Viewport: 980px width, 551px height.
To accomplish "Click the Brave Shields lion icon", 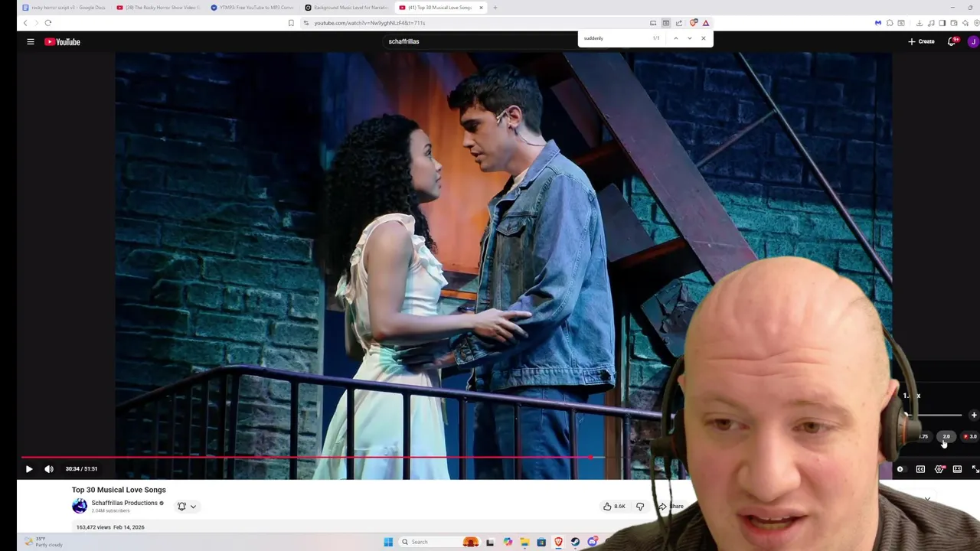I will point(693,23).
